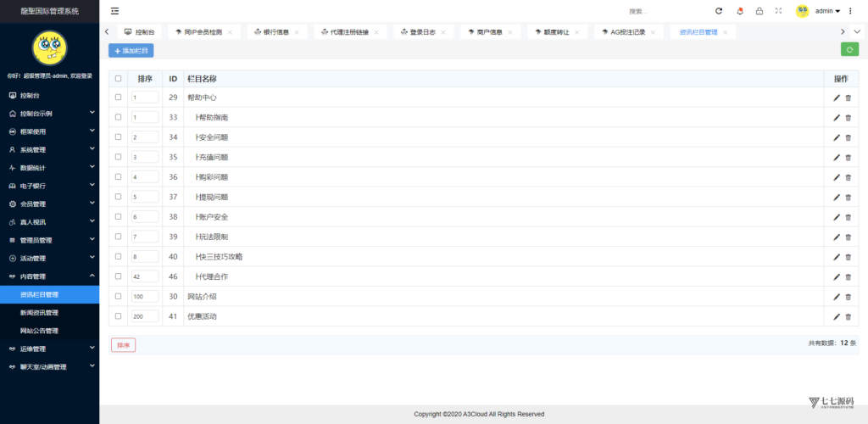Click the refresh icon in the top header
The width and height of the screenshot is (868, 424).
point(719,11)
